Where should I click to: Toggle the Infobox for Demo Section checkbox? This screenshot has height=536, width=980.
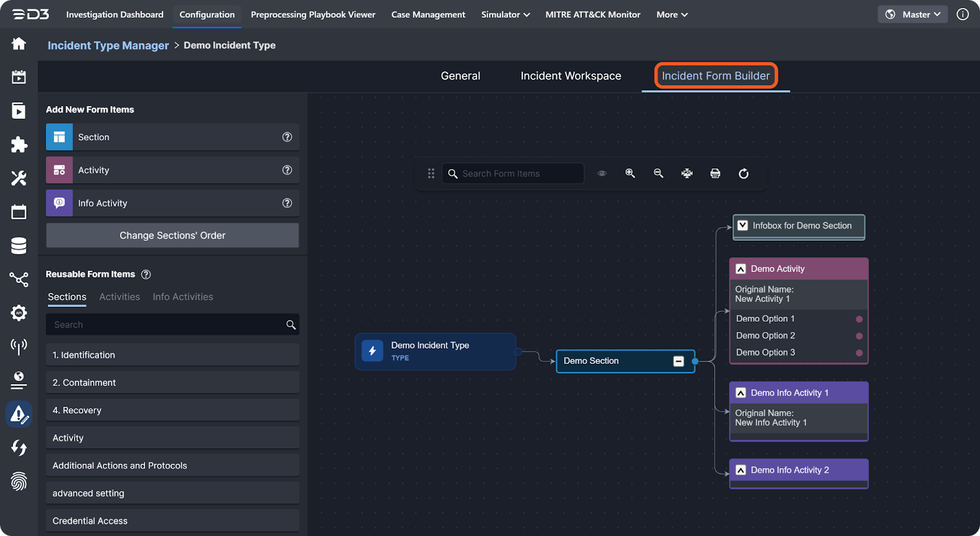742,225
